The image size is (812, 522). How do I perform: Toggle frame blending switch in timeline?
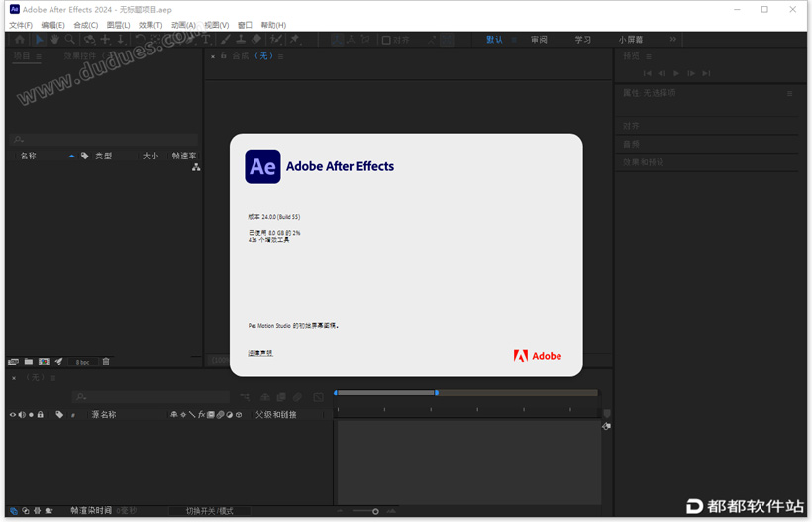pyautogui.click(x=281, y=397)
